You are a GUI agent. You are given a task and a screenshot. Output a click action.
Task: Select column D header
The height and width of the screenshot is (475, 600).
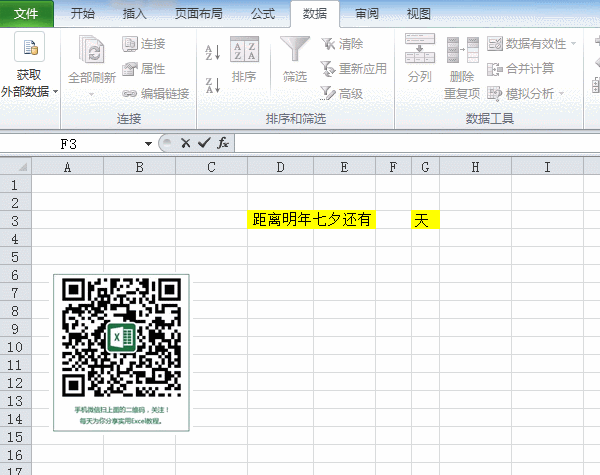click(280, 167)
